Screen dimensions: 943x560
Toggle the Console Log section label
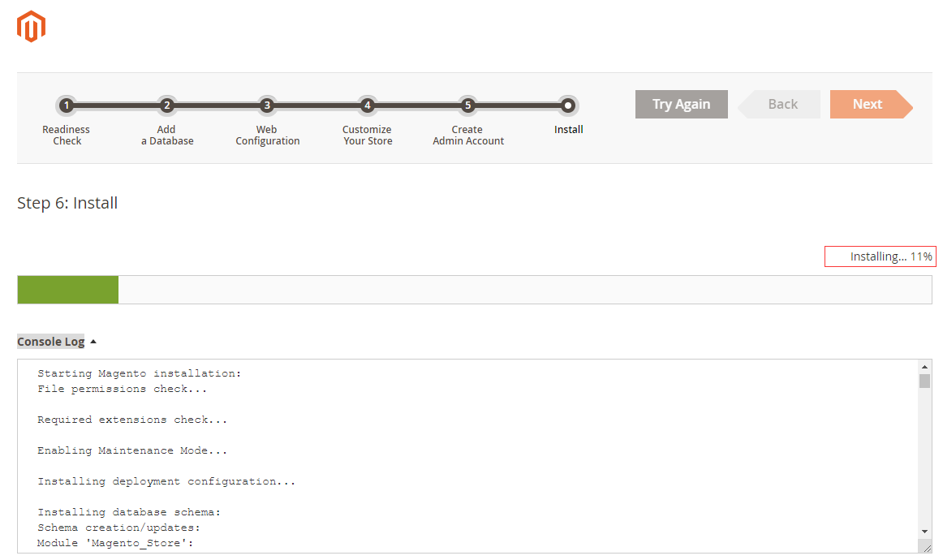[50, 342]
